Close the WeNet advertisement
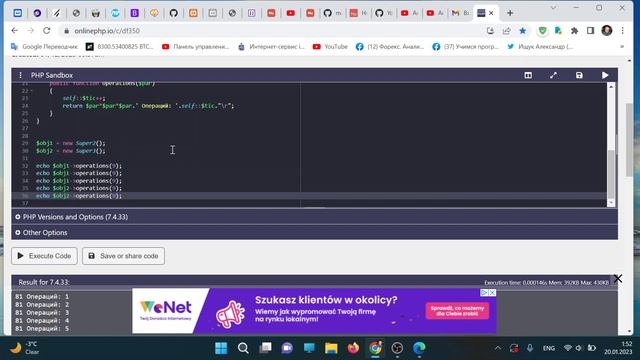This screenshot has height=360, width=640. pos(493,292)
